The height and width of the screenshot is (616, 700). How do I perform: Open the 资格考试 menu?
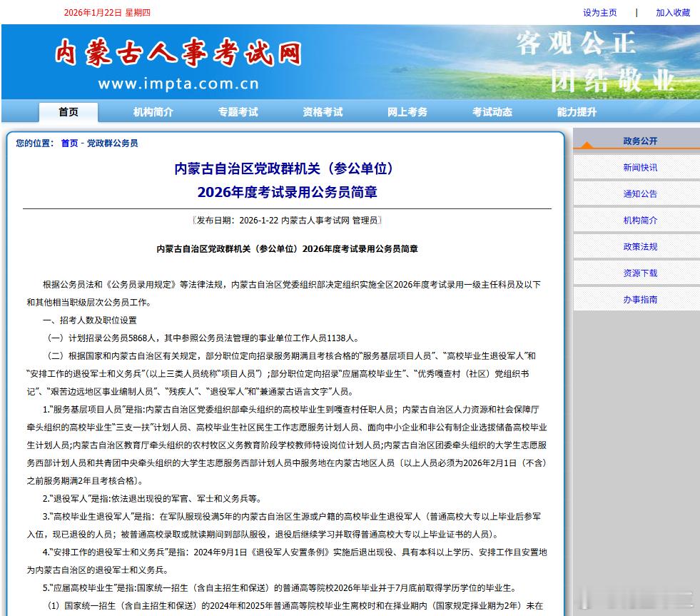pyautogui.click(x=322, y=112)
